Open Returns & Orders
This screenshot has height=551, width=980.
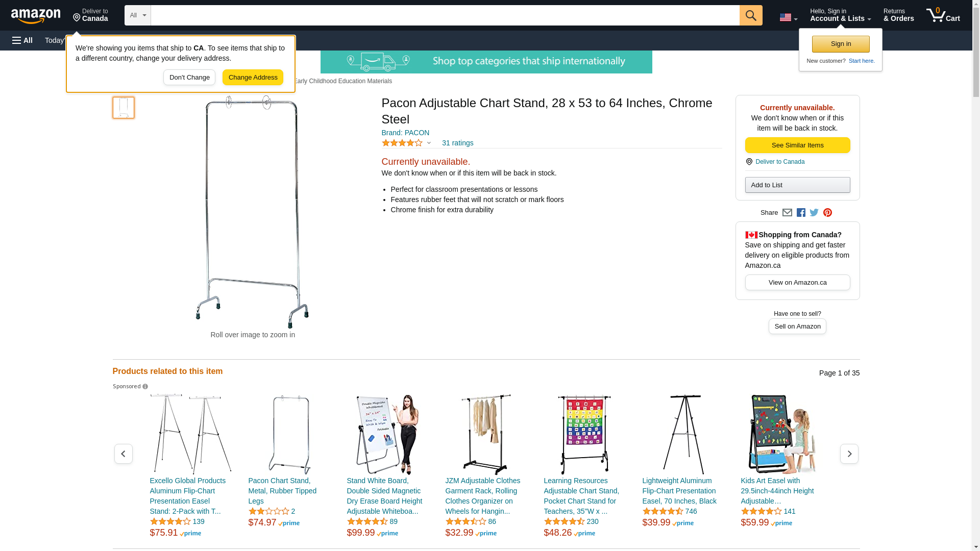[x=898, y=15]
